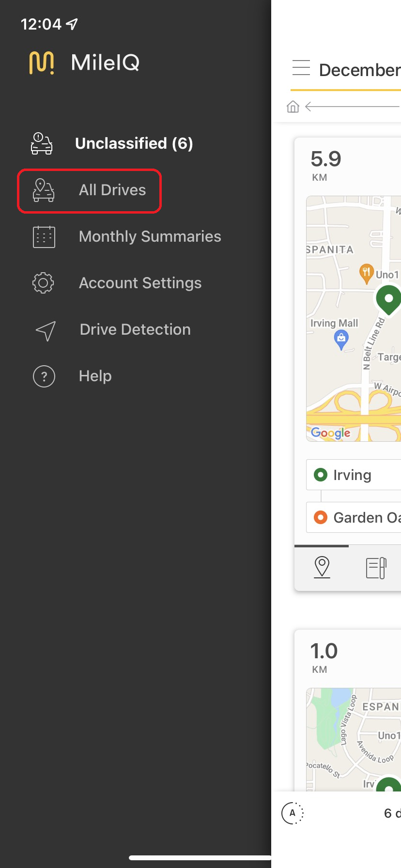Tap the December month header
The image size is (401, 868).
point(360,70)
